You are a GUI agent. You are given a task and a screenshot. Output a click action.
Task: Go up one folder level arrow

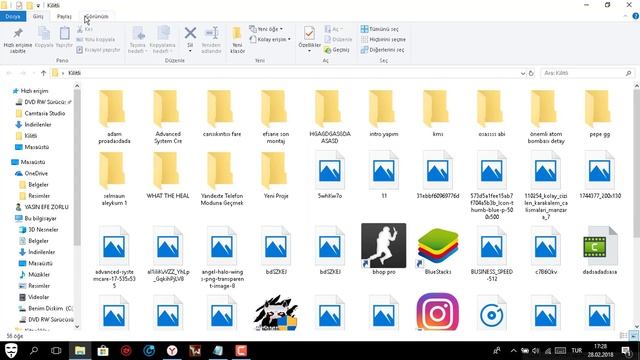(43, 73)
